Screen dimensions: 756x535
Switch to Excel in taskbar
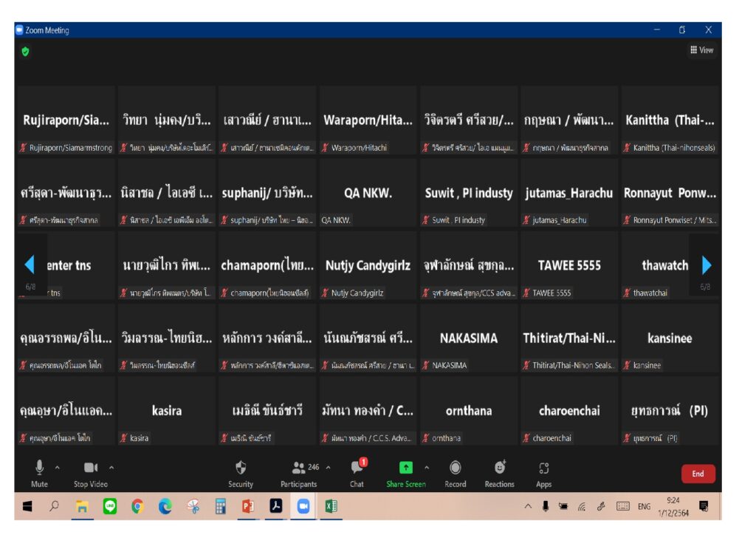click(x=331, y=506)
